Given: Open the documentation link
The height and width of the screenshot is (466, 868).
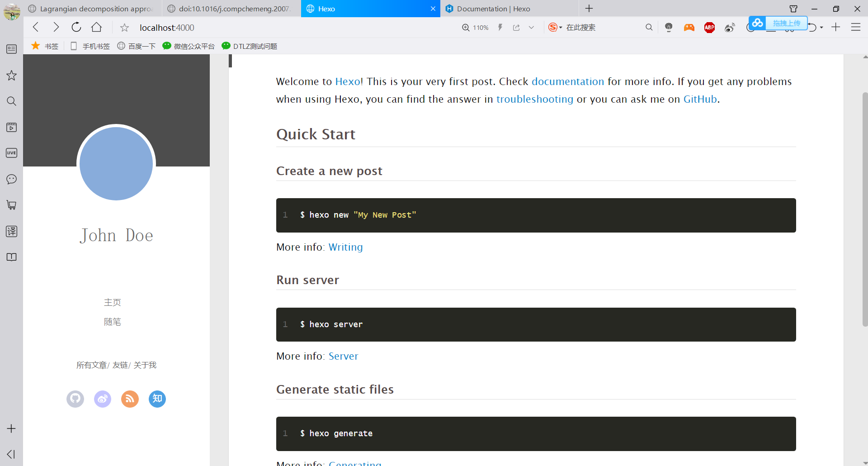Looking at the screenshot, I should (x=568, y=81).
